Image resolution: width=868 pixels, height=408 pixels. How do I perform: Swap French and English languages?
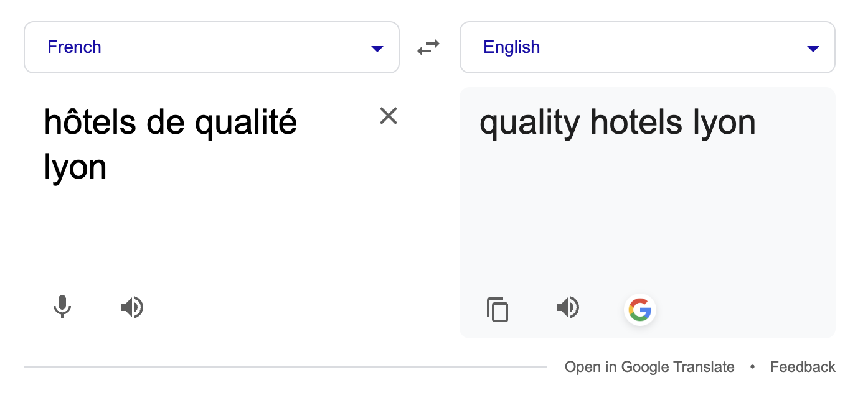coord(428,47)
